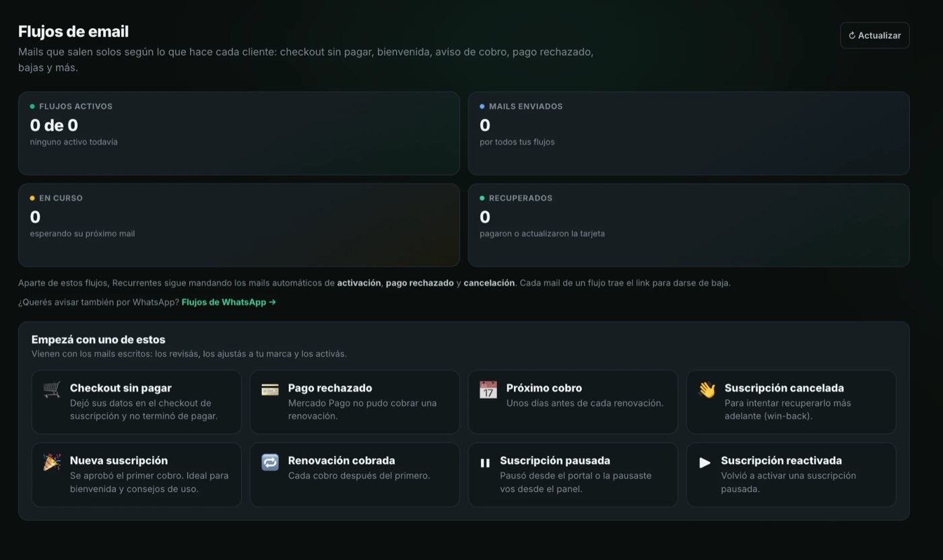Viewport: 943px width, 560px height.
Task: Click the repeat arrows icon on Renovación cobrada
Action: tap(270, 462)
